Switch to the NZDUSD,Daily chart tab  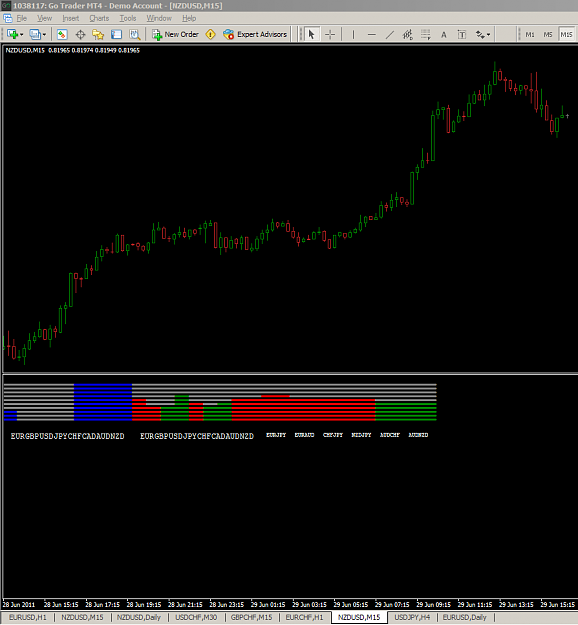[x=138, y=617]
